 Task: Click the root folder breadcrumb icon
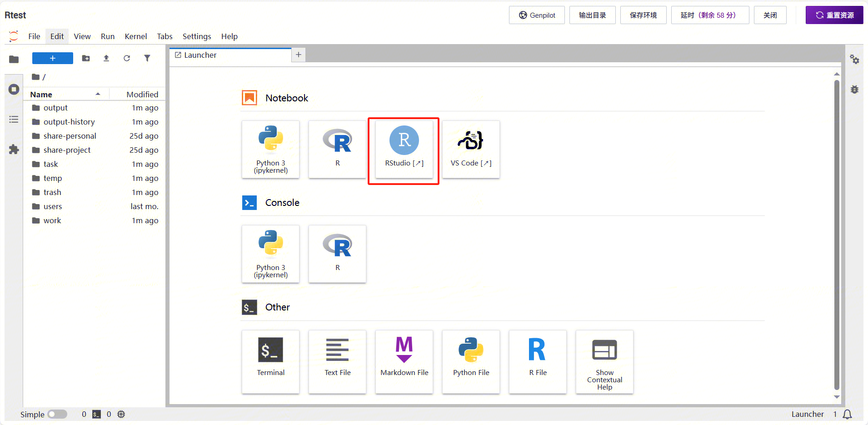[x=35, y=77]
